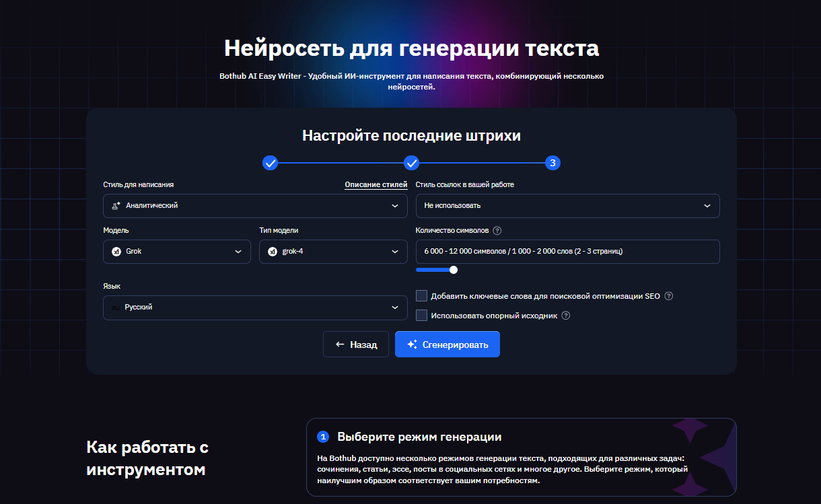Click the question mark beside Количество символов

point(497,230)
